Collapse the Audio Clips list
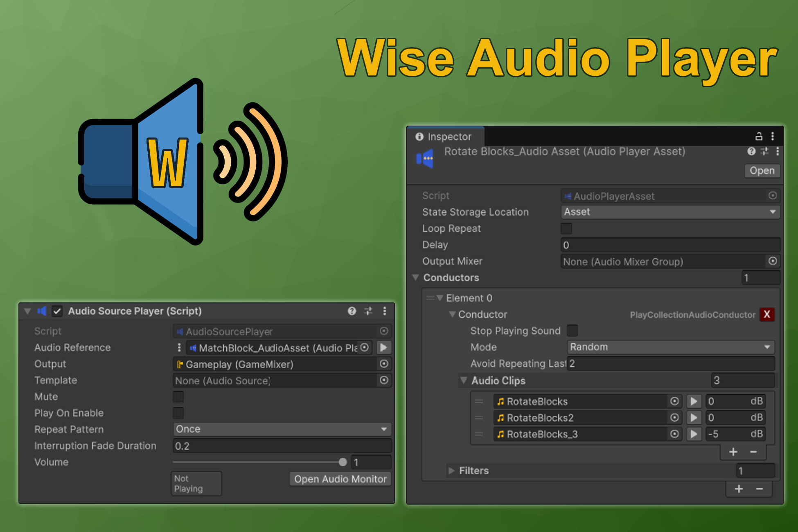The image size is (798, 532). 464,380
